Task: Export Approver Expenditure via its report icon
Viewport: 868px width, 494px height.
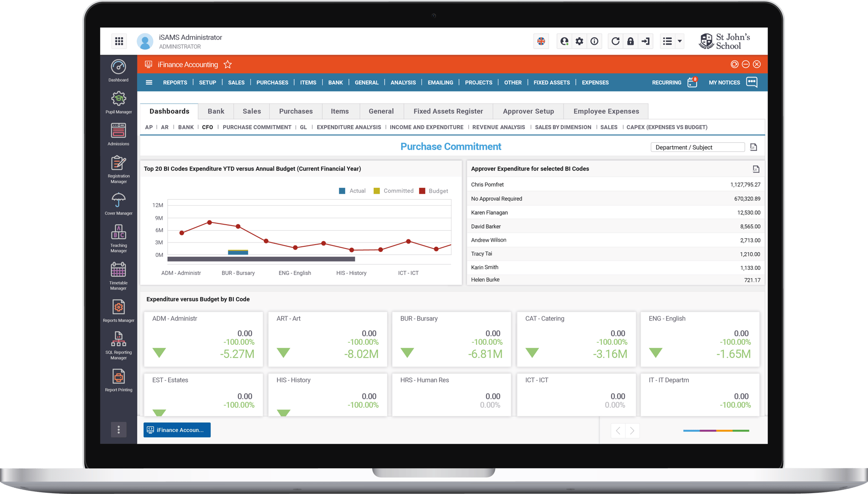Action: pos(756,169)
